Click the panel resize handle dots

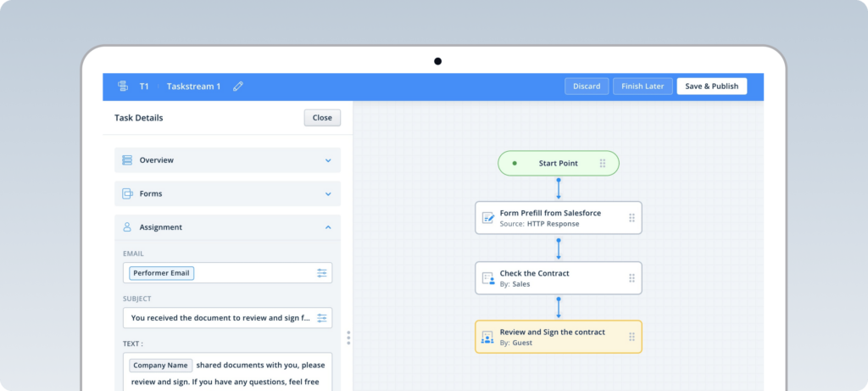tap(348, 338)
